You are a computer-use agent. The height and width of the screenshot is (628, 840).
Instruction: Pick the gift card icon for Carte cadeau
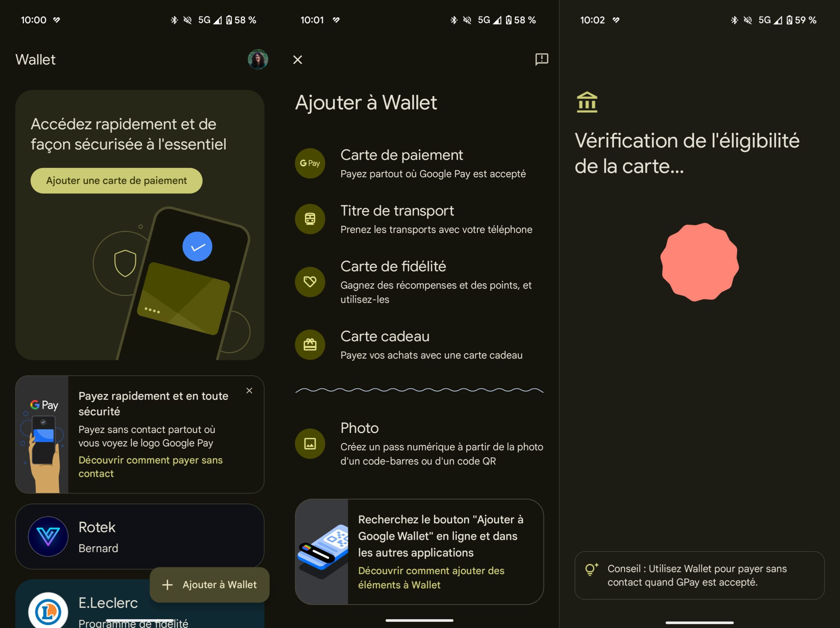pos(310,345)
